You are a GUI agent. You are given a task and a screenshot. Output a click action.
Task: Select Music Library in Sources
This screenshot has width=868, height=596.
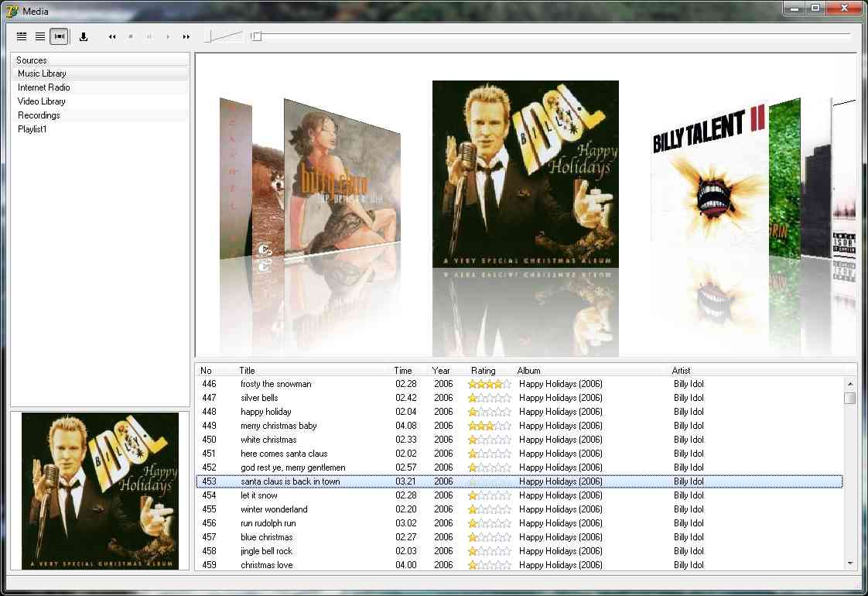click(101, 73)
